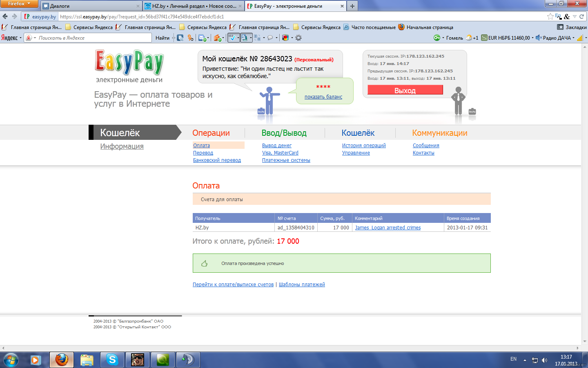Switch to the HZ.by Личный раздел tab
Screen dimensions: 588x368
(194, 6)
